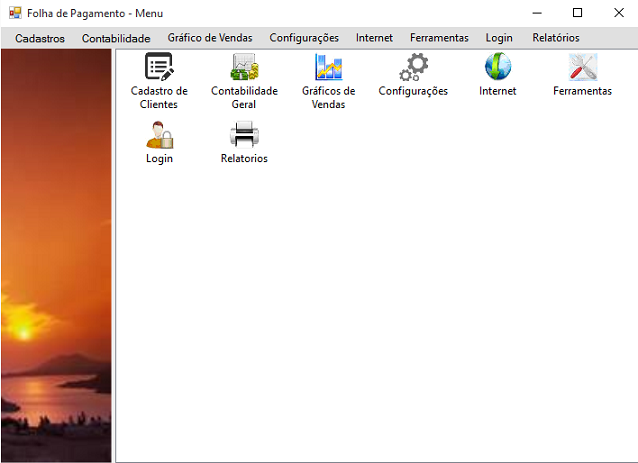Click the app icon in title bar
This screenshot has height=463, width=638.
pyautogui.click(x=15, y=13)
